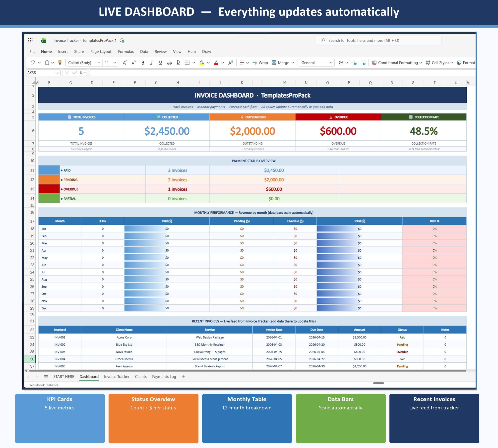Toggle Italic formatting
498x448 pixels.
(x=152, y=63)
